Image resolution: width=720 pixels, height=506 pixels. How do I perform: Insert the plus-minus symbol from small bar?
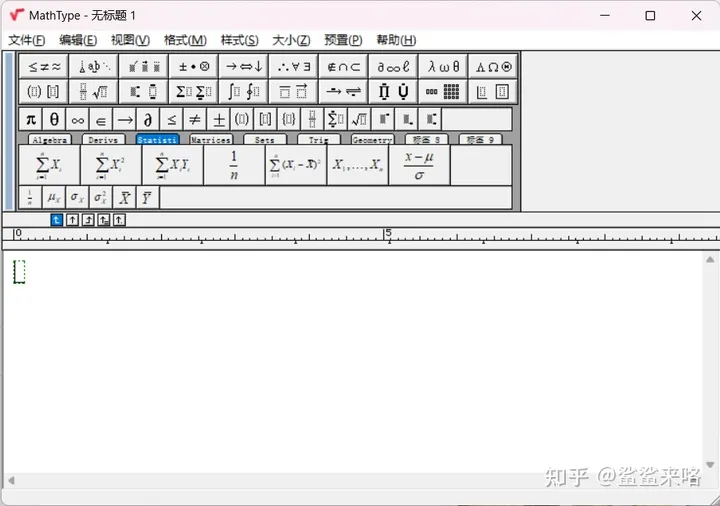[219, 120]
